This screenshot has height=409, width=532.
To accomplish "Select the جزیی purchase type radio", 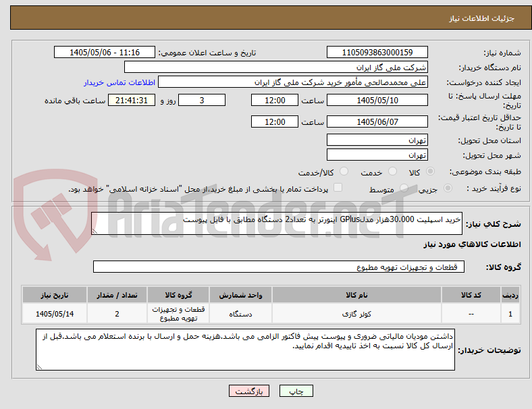I will coord(448,188).
